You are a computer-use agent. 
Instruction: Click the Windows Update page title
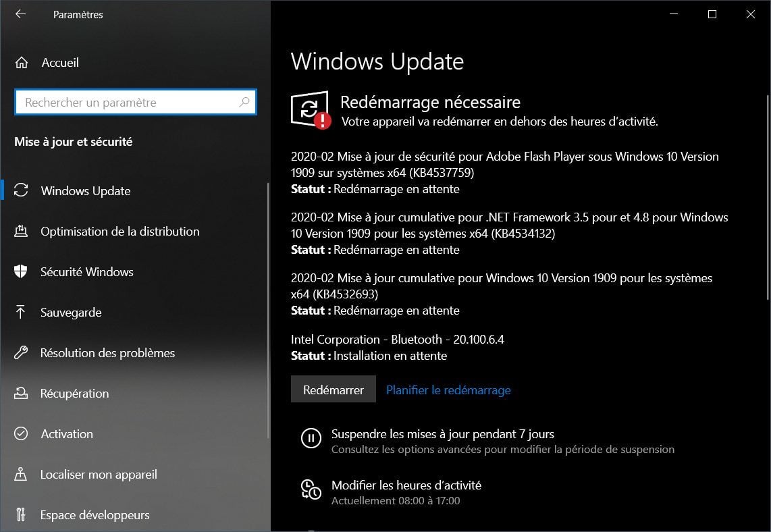(x=377, y=61)
